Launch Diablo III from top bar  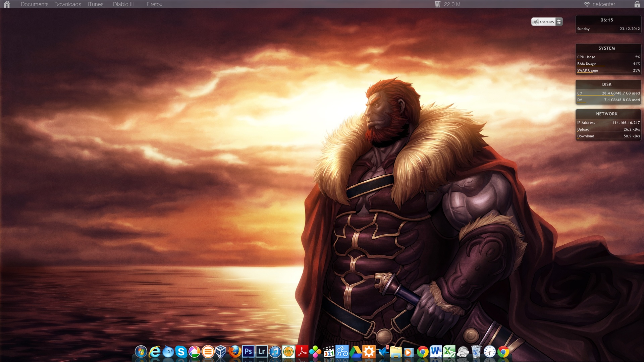(x=123, y=4)
